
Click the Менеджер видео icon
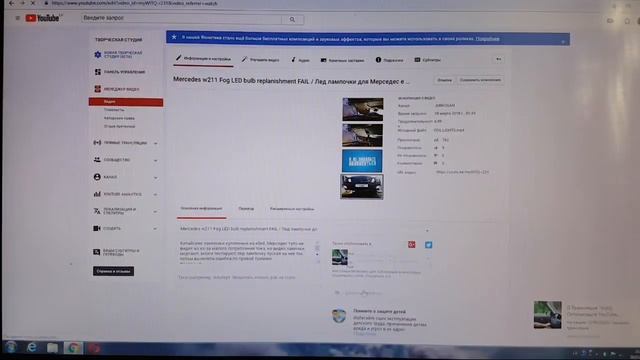coord(98,89)
